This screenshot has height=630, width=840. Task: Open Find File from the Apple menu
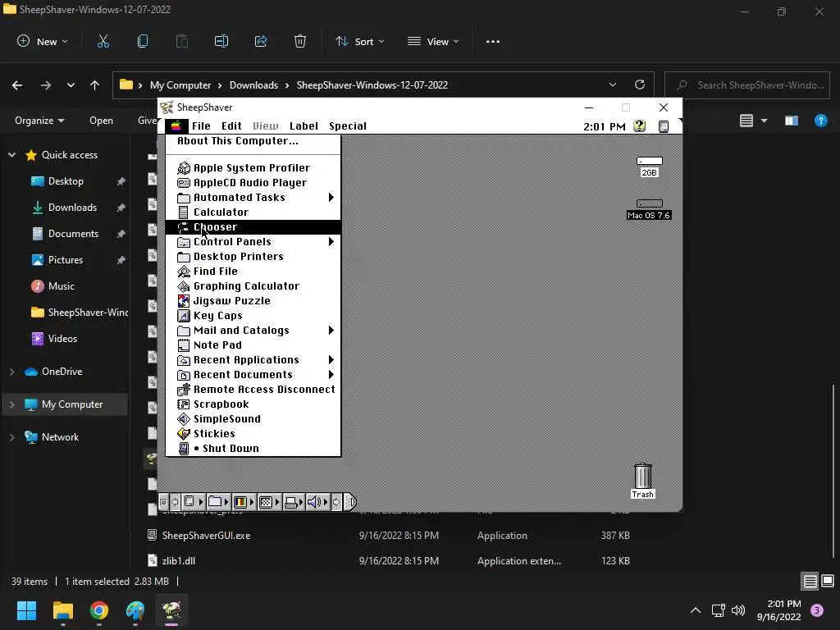coord(253,271)
